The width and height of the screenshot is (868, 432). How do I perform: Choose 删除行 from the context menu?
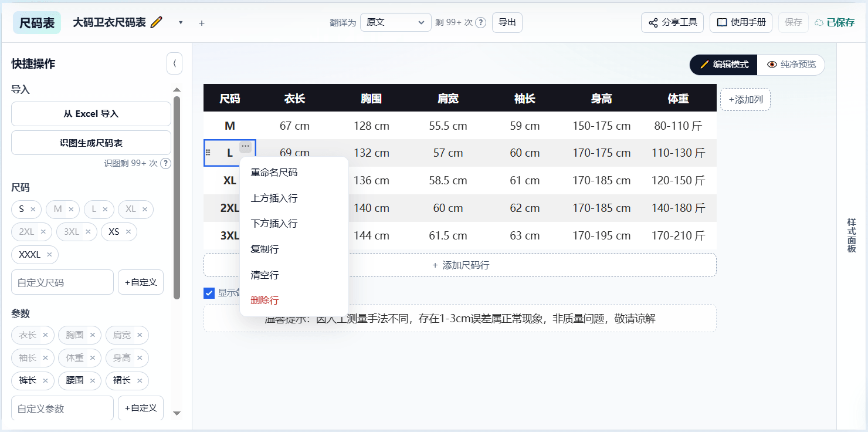tap(294, 301)
